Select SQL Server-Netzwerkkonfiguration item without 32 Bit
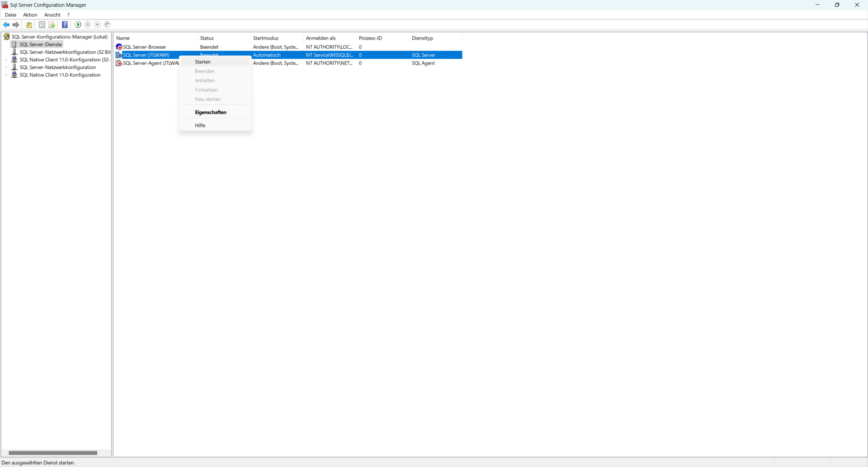 coord(58,67)
